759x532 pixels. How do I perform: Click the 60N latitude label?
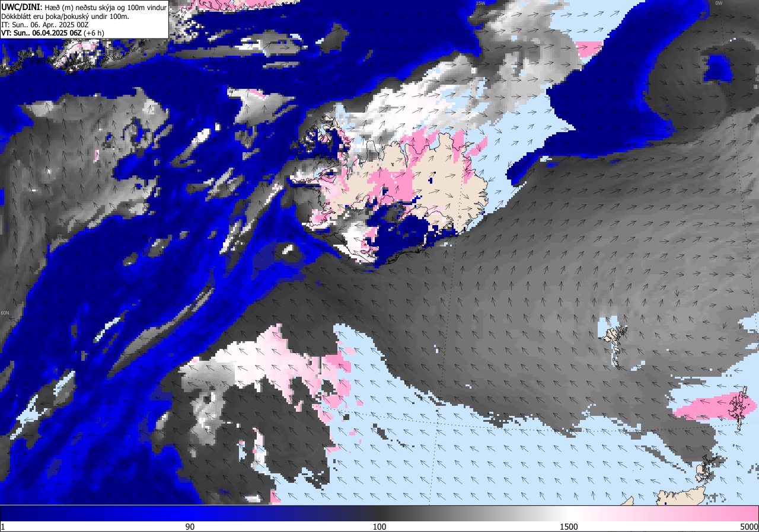pos(5,313)
